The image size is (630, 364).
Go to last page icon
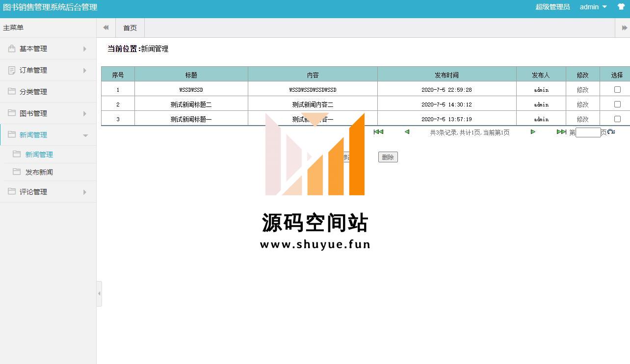coord(561,131)
